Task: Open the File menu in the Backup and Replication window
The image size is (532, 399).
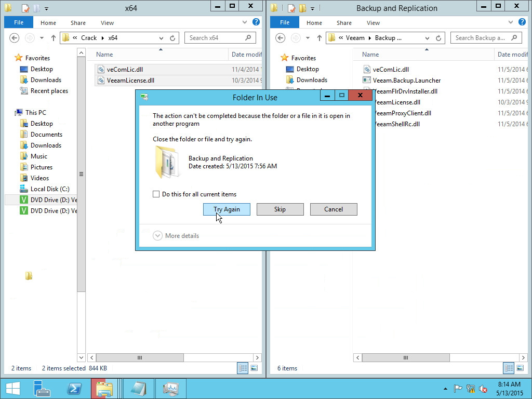Action: (x=285, y=22)
